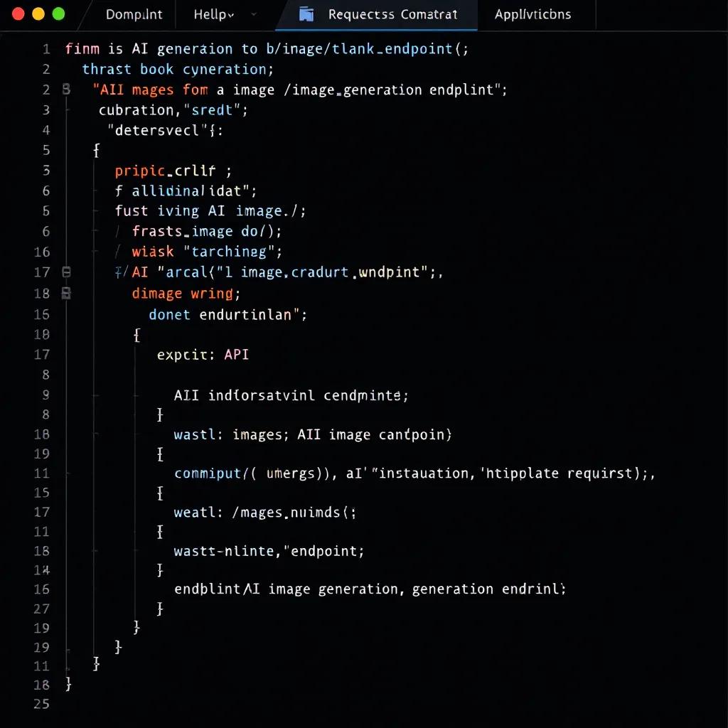Click the "endblint AI image generation" line
The width and height of the screenshot is (728, 728).
[x=370, y=589]
